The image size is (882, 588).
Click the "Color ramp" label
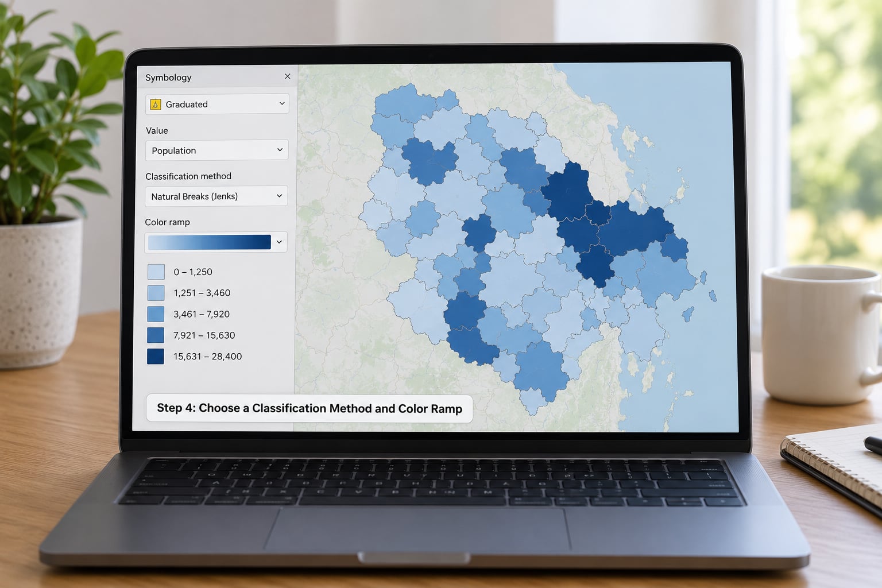(167, 222)
